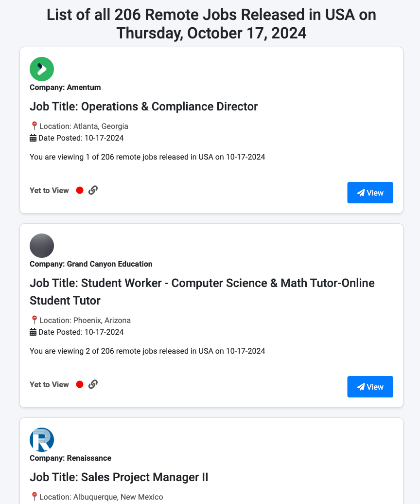
Task: Toggle the red status dot on the Grand Canyon Education job
Action: pos(80,384)
